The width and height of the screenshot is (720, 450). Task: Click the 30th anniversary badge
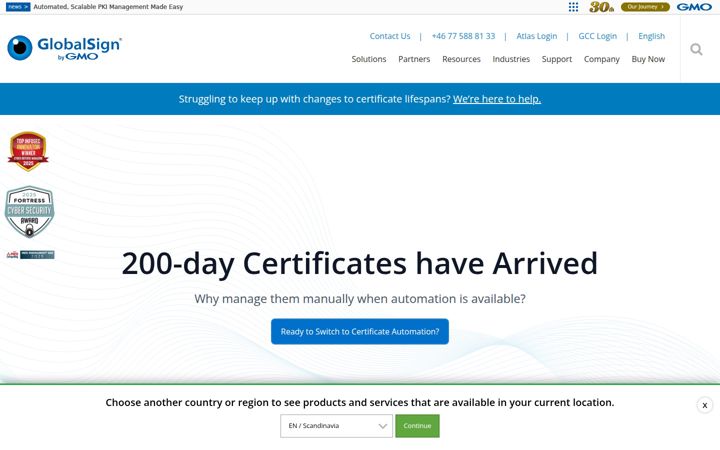tap(602, 7)
